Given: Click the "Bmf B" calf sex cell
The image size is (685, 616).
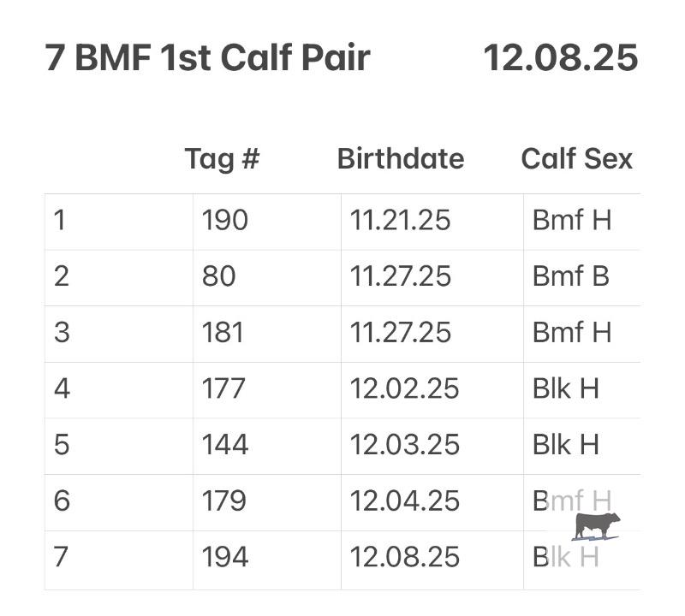Looking at the screenshot, I should 570,276.
